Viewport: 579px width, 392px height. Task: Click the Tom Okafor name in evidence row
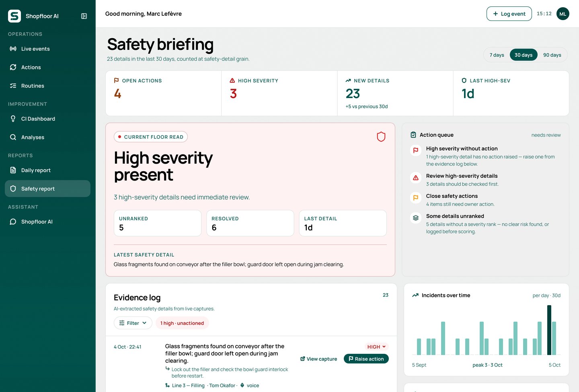coord(222,386)
